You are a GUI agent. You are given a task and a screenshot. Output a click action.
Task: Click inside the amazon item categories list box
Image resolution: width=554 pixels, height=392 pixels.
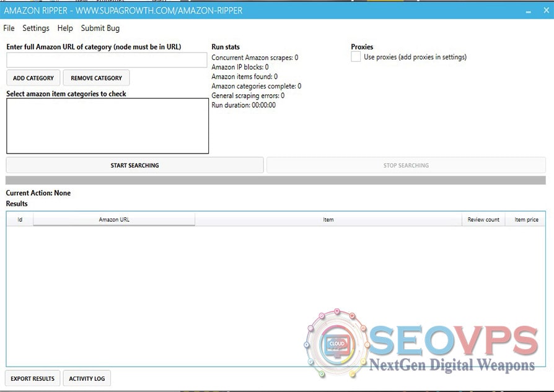click(x=107, y=126)
